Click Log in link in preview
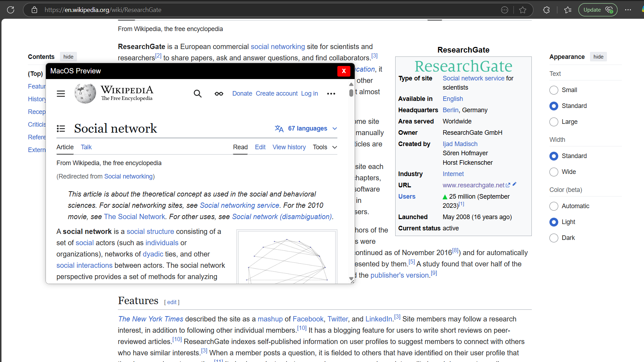This screenshot has width=644, height=362. tap(309, 93)
